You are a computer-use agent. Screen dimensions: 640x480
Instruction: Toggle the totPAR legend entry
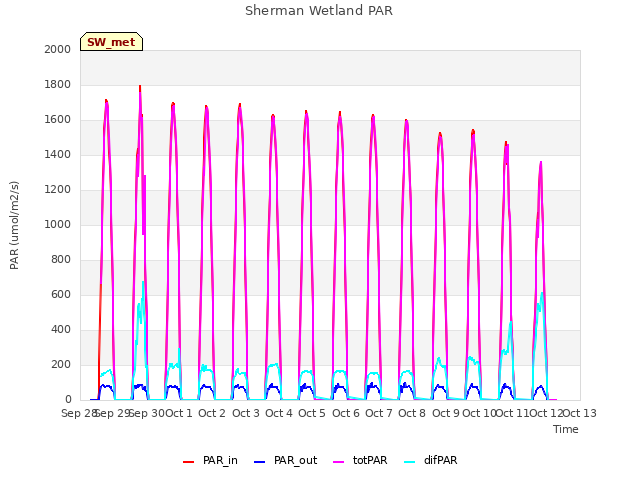click(360, 460)
